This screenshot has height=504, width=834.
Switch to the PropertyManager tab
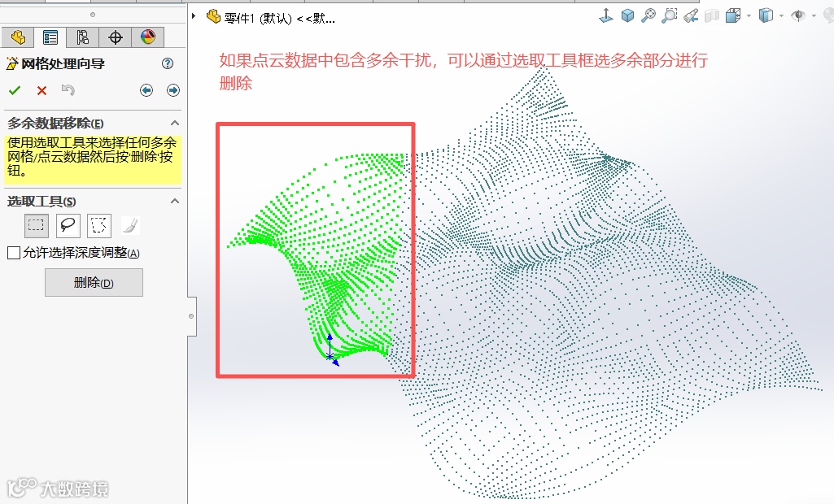click(x=50, y=37)
